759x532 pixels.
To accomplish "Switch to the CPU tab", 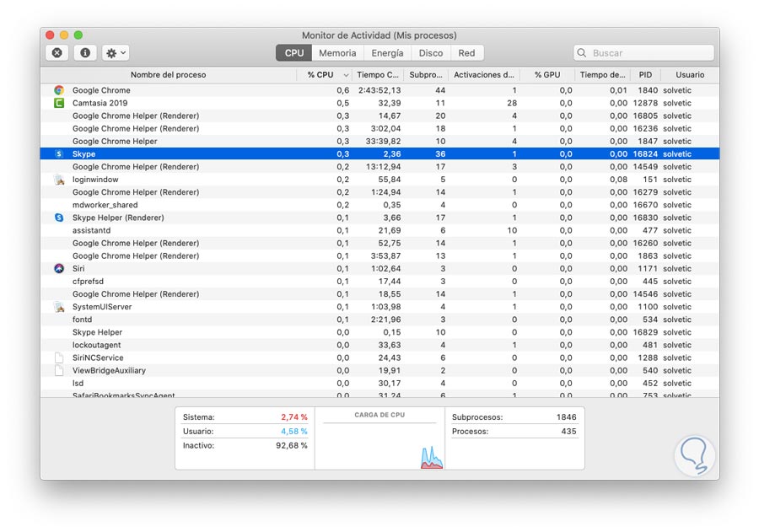I will (293, 53).
